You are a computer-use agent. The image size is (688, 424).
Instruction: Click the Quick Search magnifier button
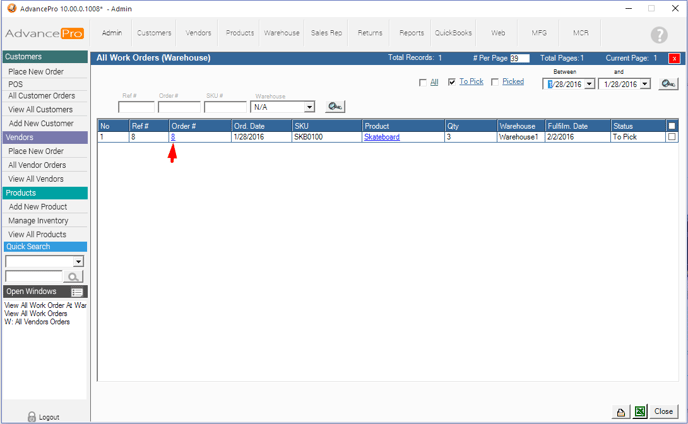[73, 277]
